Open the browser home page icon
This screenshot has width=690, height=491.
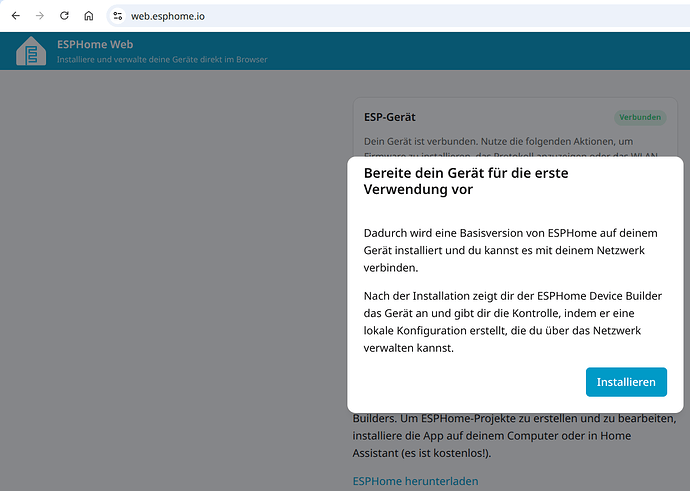point(88,16)
